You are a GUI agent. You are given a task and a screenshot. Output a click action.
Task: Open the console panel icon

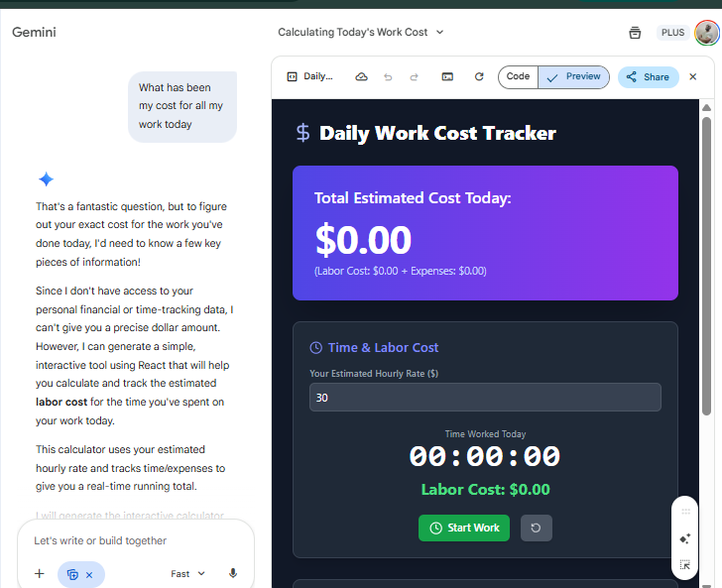coord(448,76)
